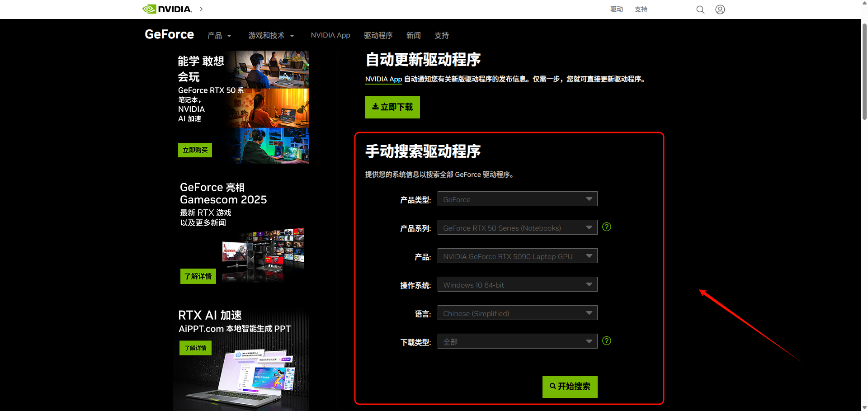Click the help icon beside 下载类型

tap(607, 341)
